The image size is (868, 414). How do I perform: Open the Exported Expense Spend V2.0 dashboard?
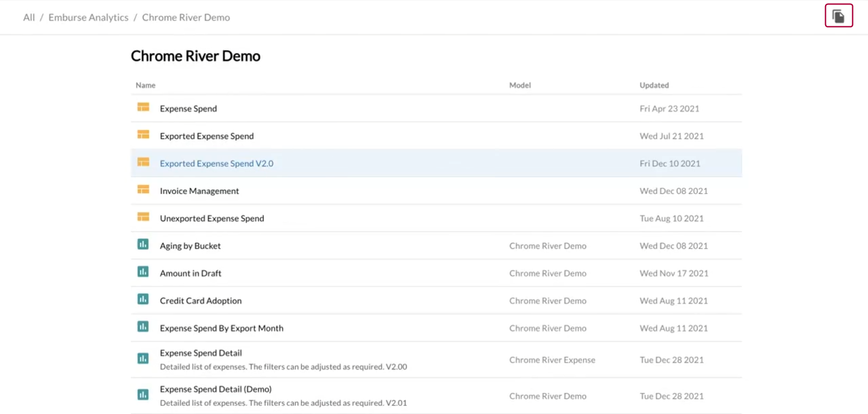point(217,163)
